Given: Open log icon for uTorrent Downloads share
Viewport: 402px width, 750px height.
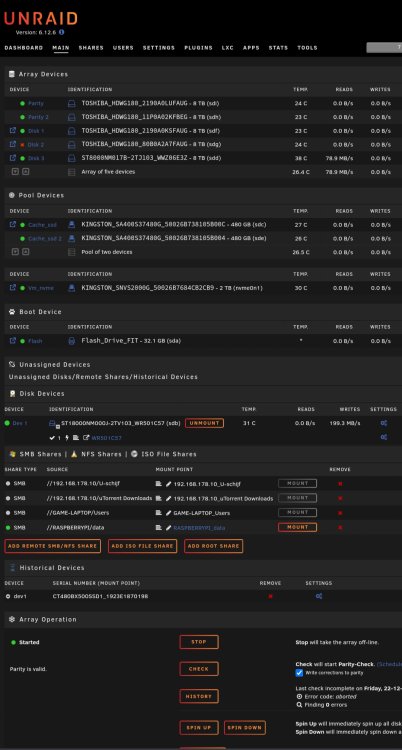Looking at the screenshot, I should click(x=158, y=498).
